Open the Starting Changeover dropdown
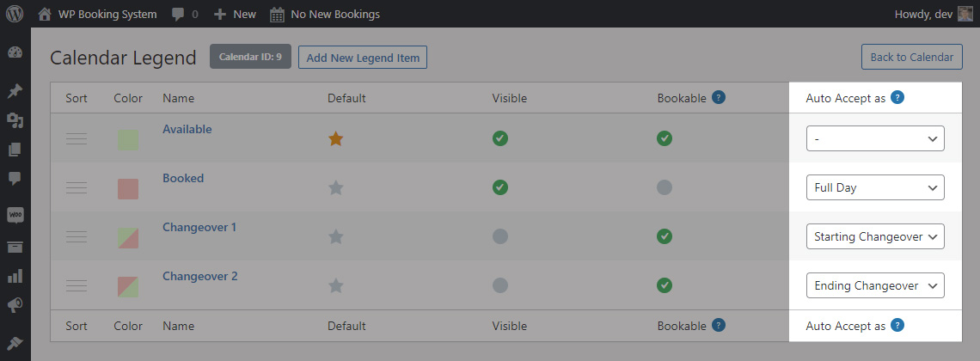The width and height of the screenshot is (980, 361). (x=875, y=236)
